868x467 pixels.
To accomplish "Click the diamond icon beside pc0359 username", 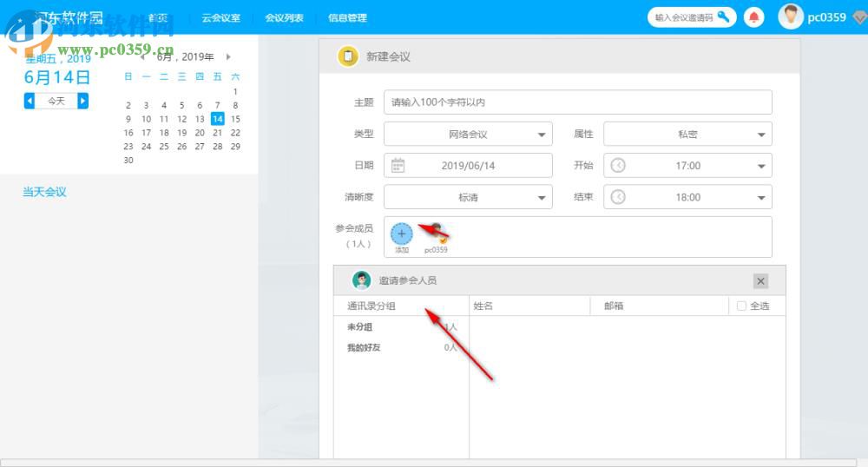I will [859, 17].
